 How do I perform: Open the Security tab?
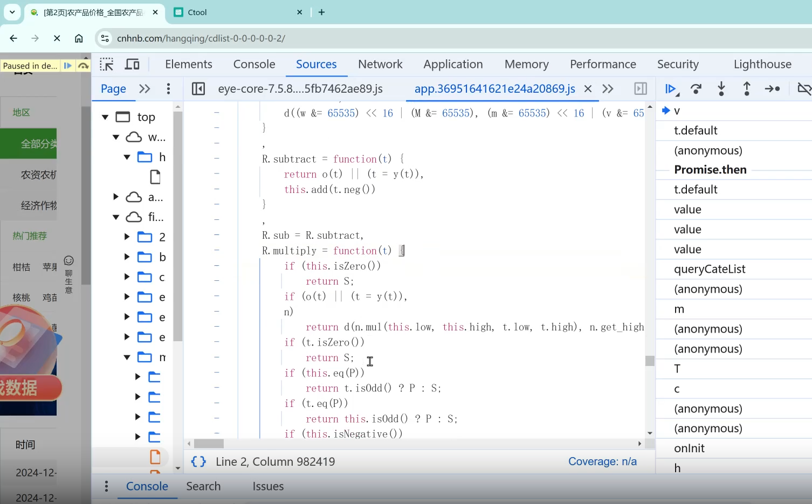coord(678,64)
